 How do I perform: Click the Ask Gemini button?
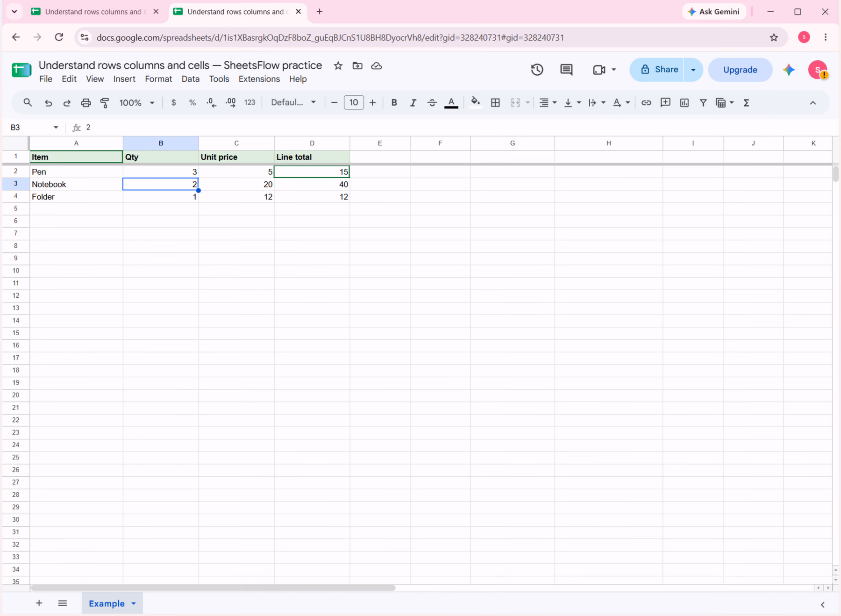point(714,12)
